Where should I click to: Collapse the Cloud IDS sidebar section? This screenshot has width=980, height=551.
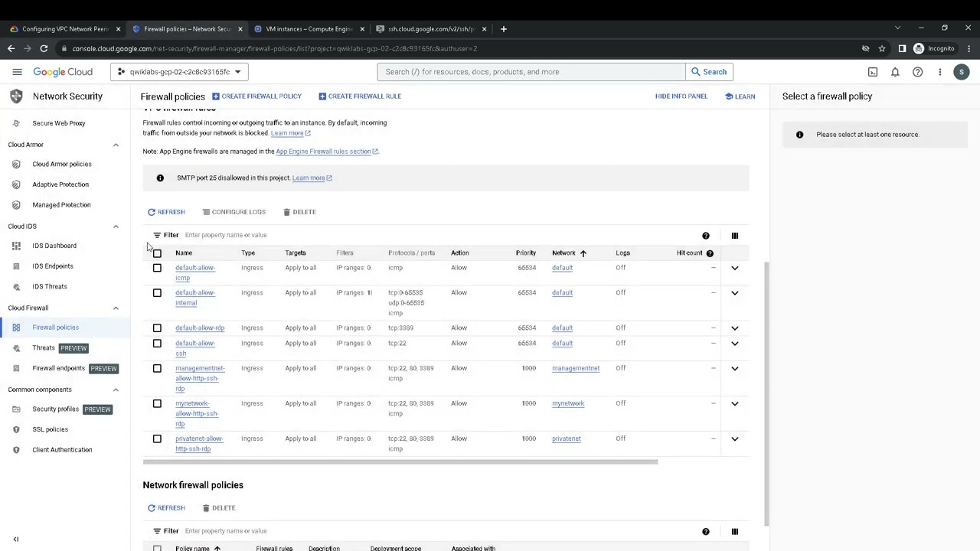[x=116, y=227]
